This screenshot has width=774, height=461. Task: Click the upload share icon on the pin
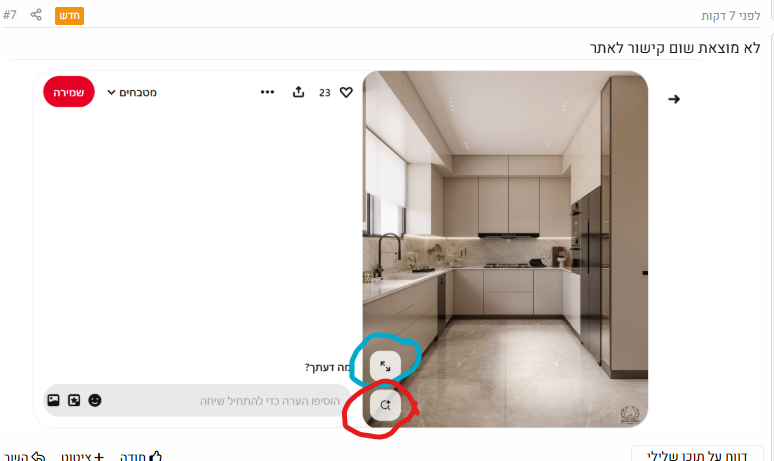coord(298,92)
